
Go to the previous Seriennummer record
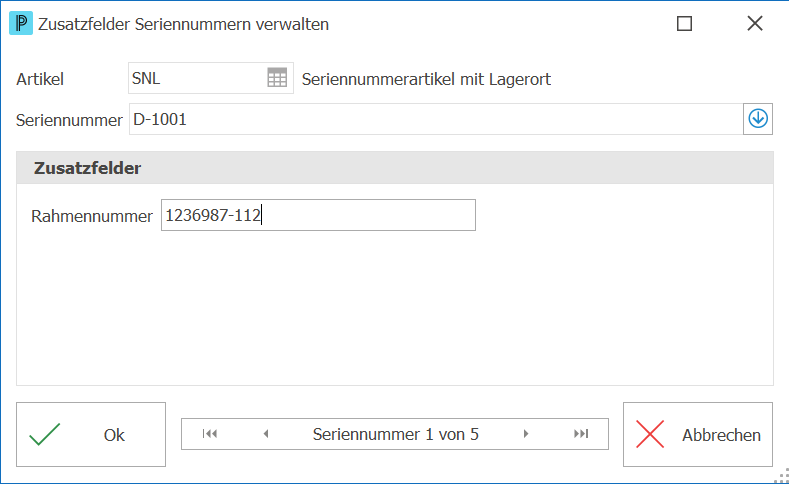[266, 434]
